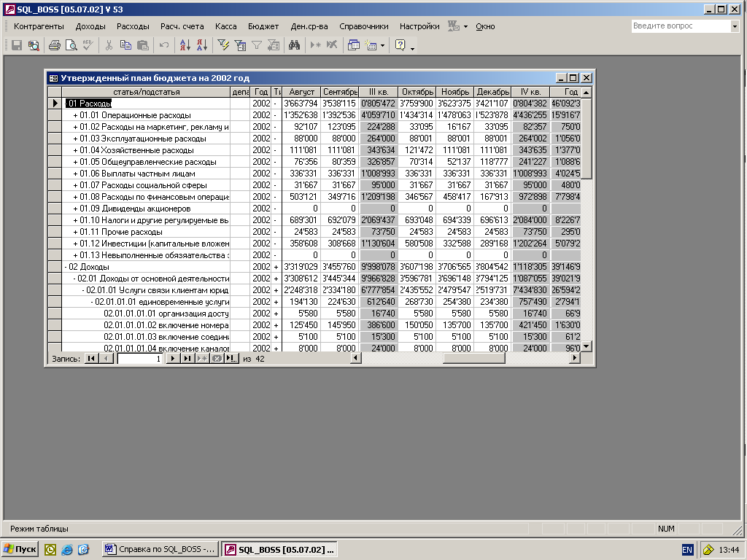The height and width of the screenshot is (560, 747).
Task: Click the binoculars Find icon
Action: (x=294, y=45)
